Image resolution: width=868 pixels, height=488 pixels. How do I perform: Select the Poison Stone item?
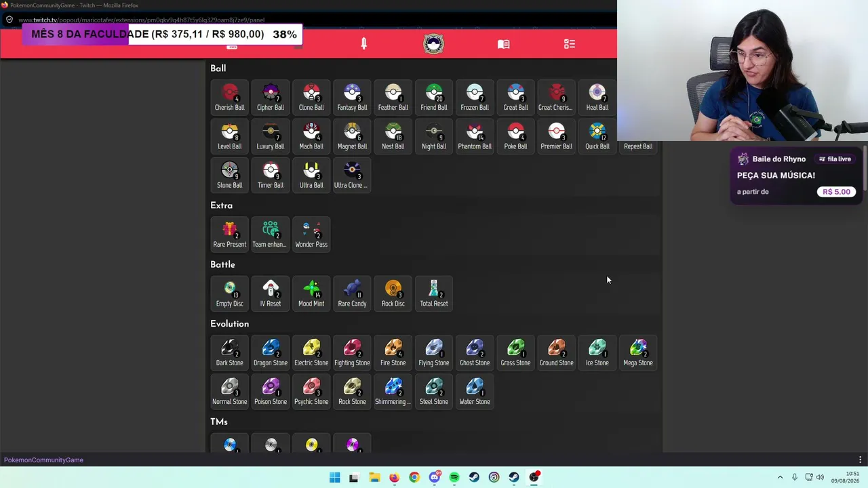[271, 392]
